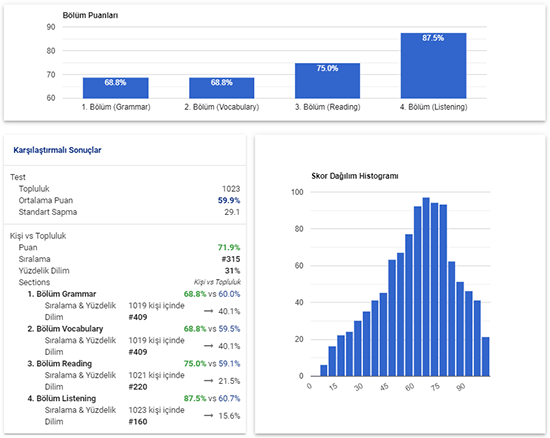The image size is (550, 438).
Task: Click the Skor Dağılım Histogramı title
Action: (x=355, y=176)
